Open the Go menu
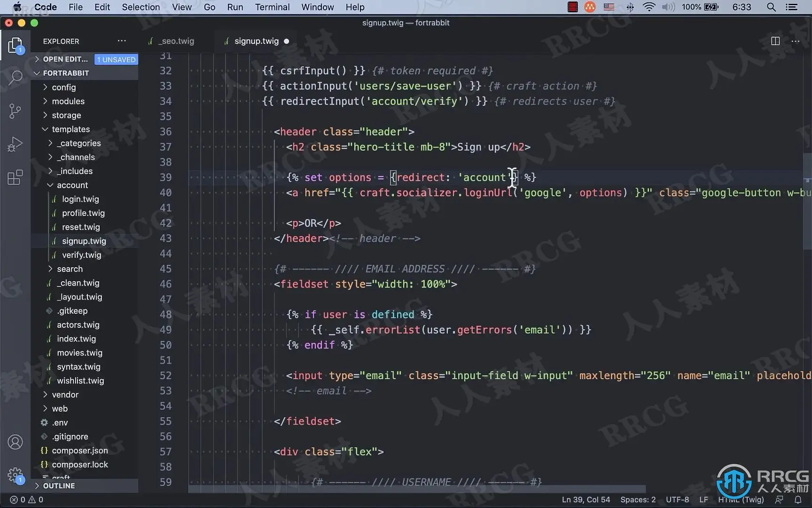This screenshot has width=812, height=508. click(210, 7)
